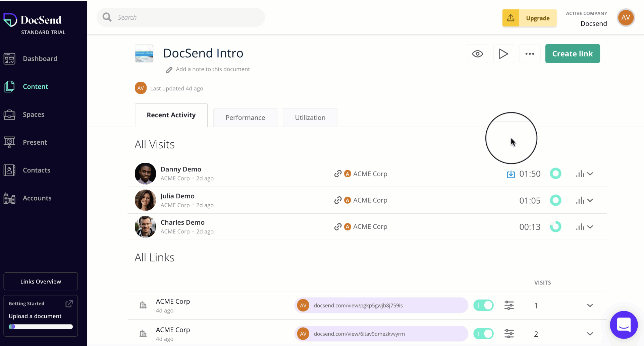This screenshot has height=346, width=644.
Task: Click the 01:50 visit duration
Action: click(x=530, y=174)
